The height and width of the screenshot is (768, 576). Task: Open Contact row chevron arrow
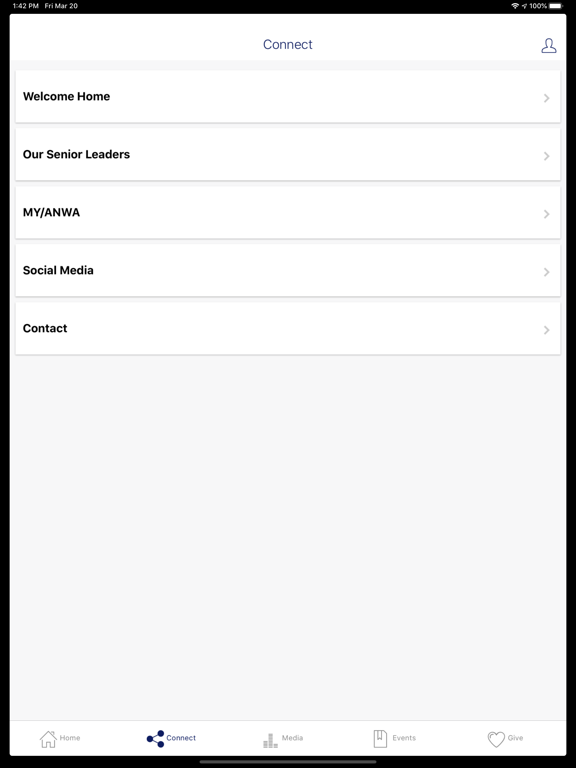547,330
